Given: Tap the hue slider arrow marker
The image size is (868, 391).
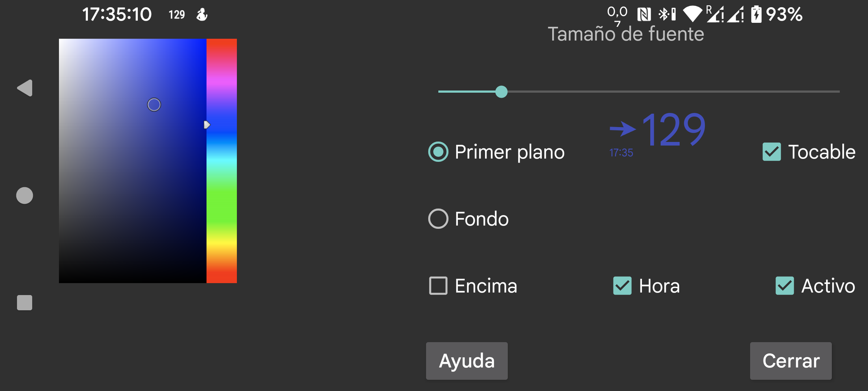Looking at the screenshot, I should (207, 125).
